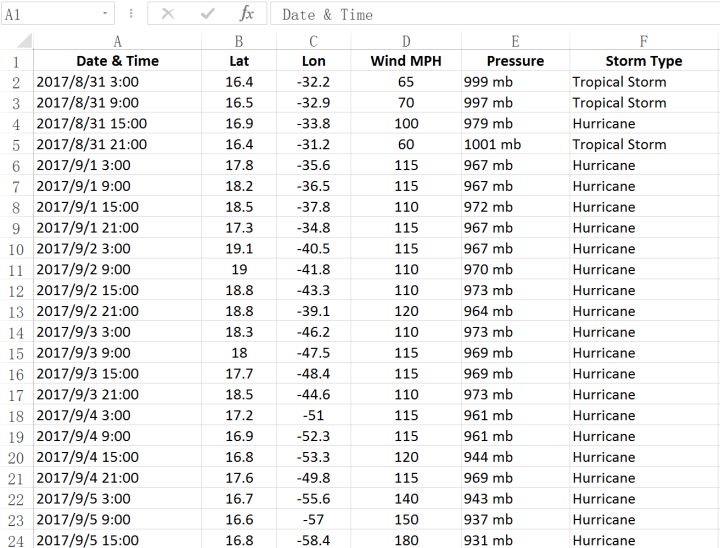Screen dimensions: 720x548
Task: Select column C header
Action: [314, 41]
